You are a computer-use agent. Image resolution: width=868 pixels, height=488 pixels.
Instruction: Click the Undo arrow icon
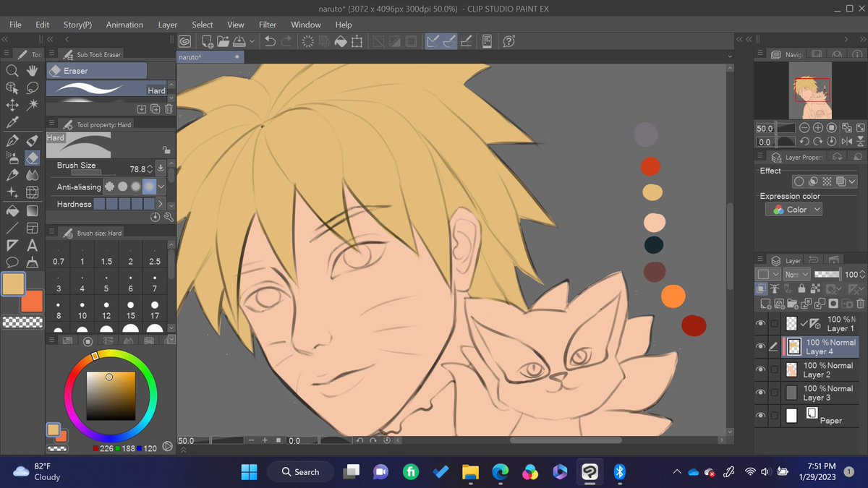pyautogui.click(x=271, y=42)
